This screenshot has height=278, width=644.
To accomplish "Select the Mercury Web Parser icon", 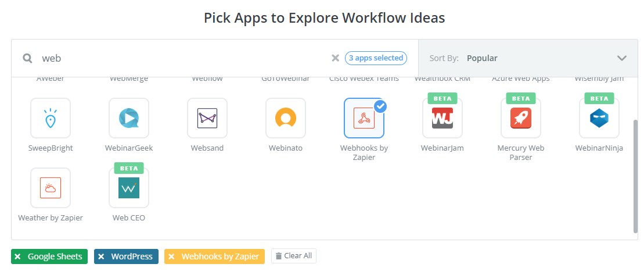I will [521, 118].
